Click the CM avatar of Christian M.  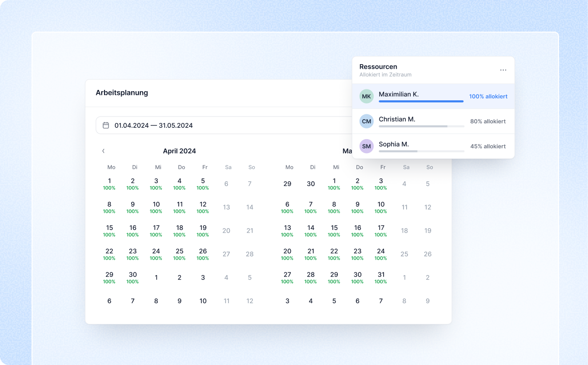[366, 121]
